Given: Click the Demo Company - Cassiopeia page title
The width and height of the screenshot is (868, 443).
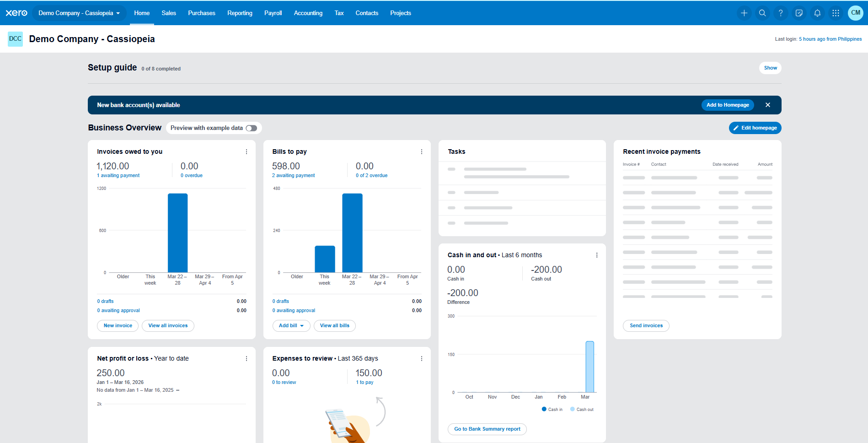Looking at the screenshot, I should click(x=92, y=39).
